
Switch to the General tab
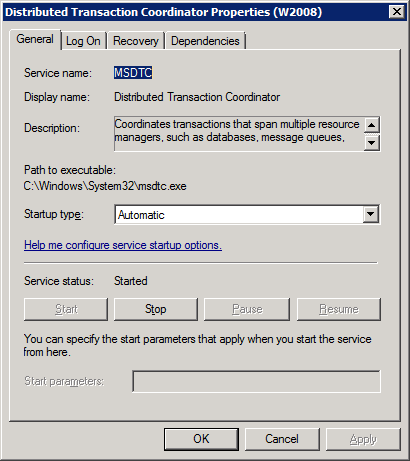tap(35, 39)
